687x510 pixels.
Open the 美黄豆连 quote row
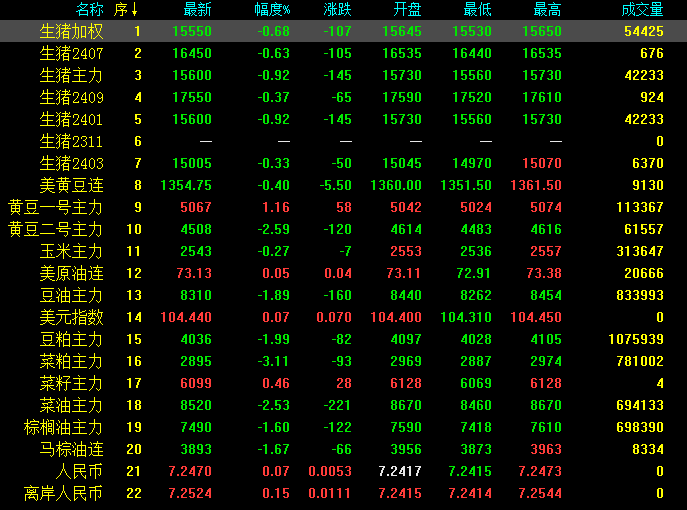pyautogui.click(x=344, y=185)
